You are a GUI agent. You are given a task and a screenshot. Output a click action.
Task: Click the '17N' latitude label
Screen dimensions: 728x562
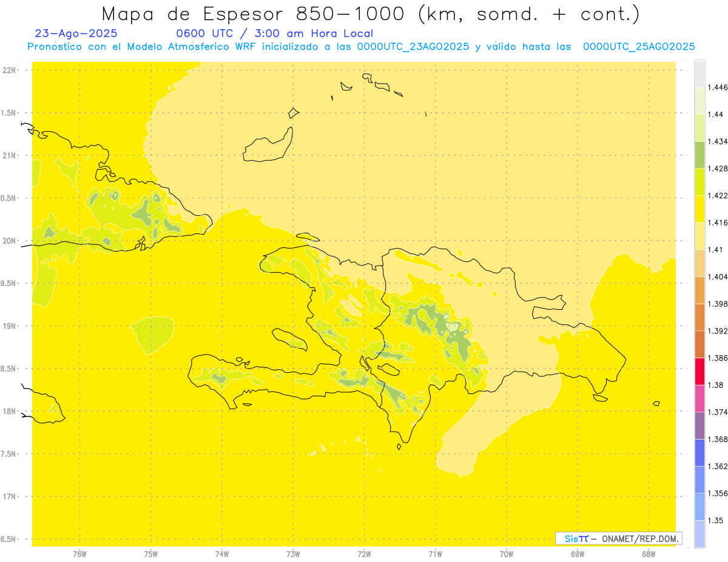tap(10, 497)
